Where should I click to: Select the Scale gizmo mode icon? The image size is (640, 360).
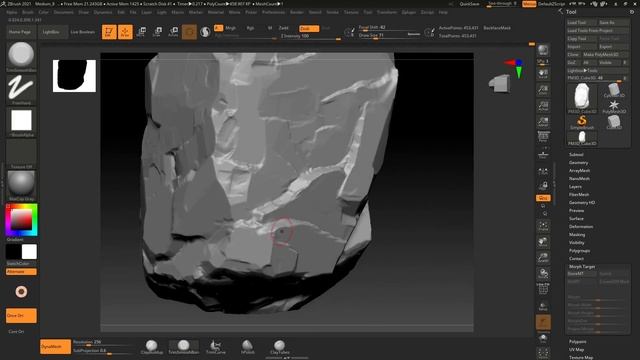pyautogui.click(x=157, y=32)
